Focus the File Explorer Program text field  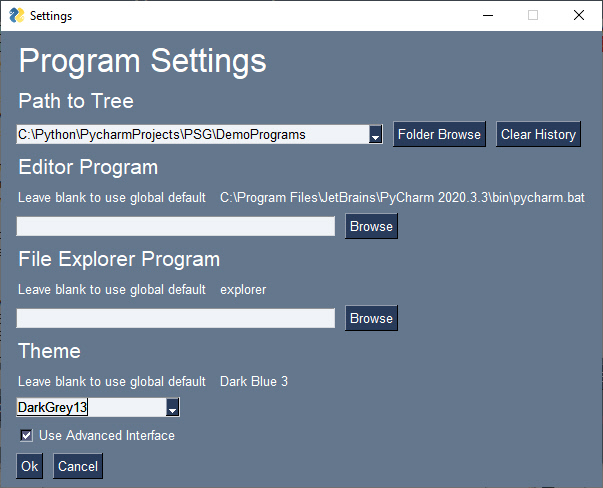[175, 319]
